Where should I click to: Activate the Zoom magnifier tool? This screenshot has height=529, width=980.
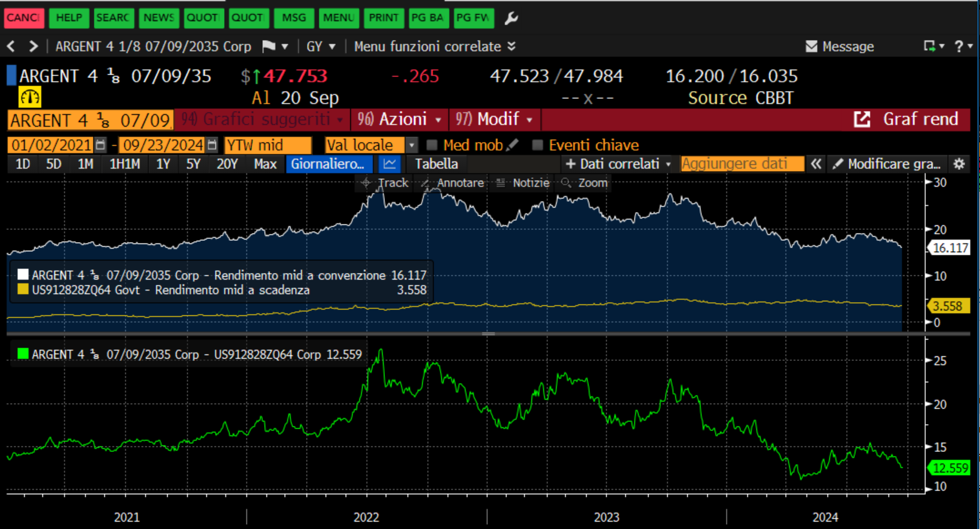point(584,183)
